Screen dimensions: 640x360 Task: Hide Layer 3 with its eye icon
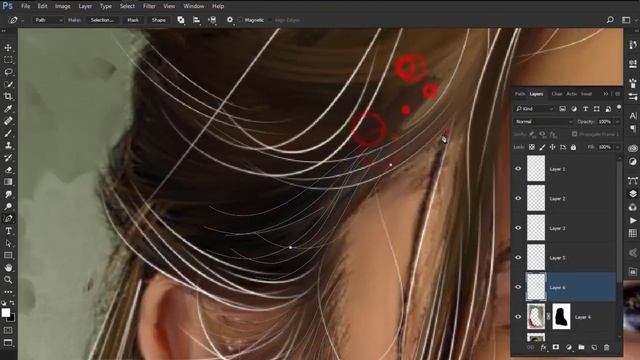click(x=518, y=228)
